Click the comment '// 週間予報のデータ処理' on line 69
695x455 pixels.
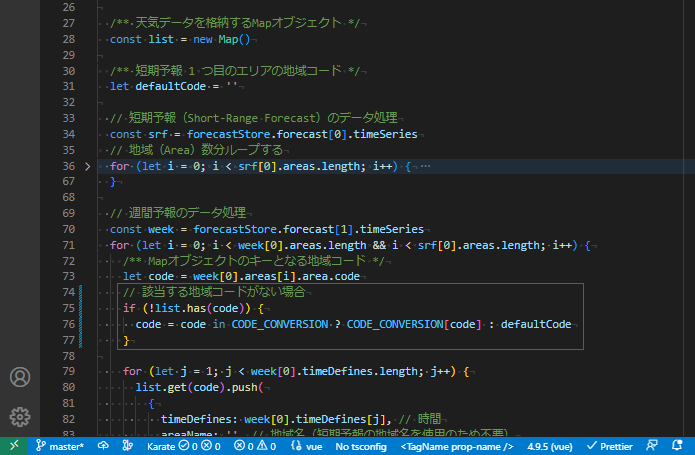178,213
